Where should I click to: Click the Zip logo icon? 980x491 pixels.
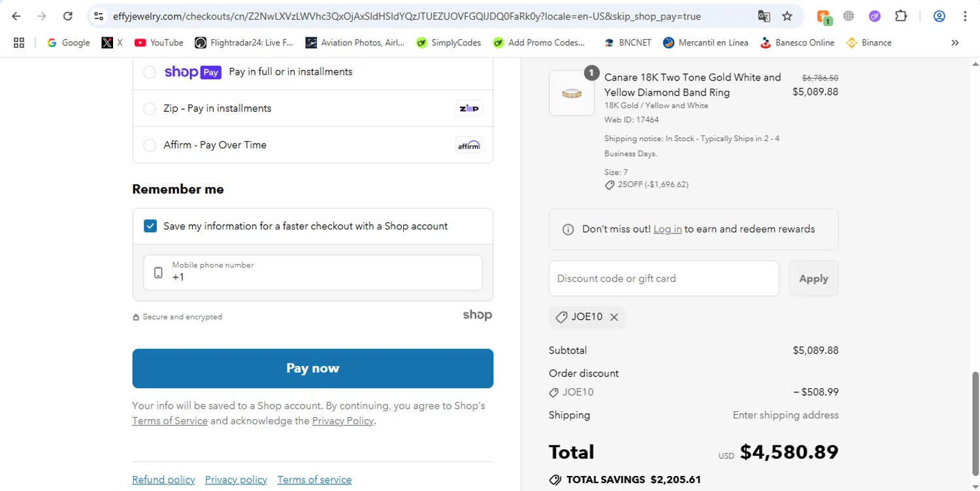pos(469,109)
